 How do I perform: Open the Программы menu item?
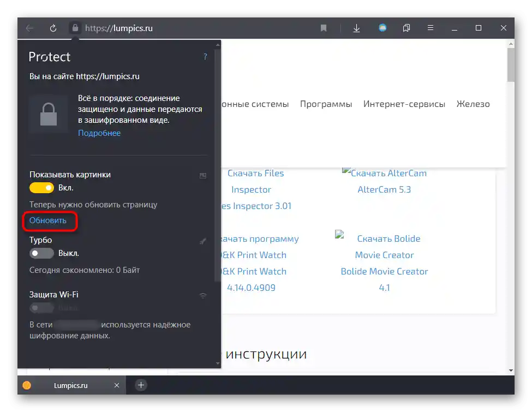tap(326, 104)
